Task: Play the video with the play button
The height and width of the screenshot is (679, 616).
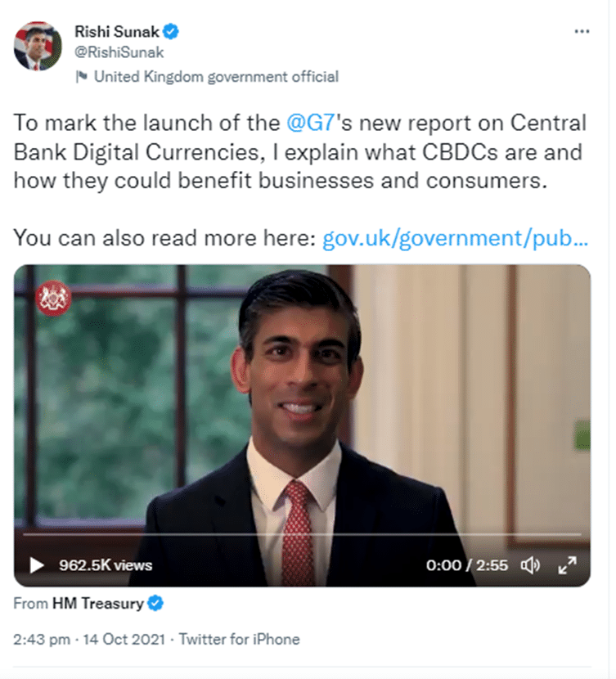Action: tap(36, 565)
